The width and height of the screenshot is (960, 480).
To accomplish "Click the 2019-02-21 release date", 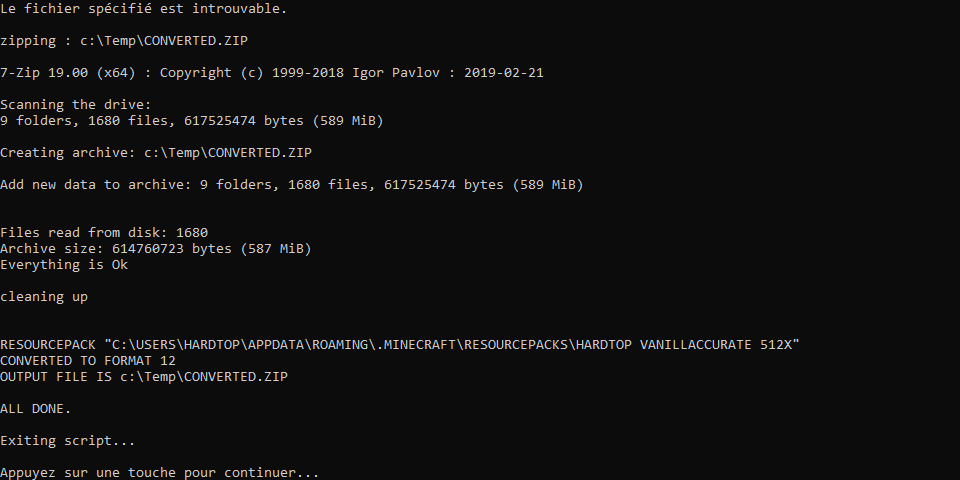I will [x=504, y=73].
